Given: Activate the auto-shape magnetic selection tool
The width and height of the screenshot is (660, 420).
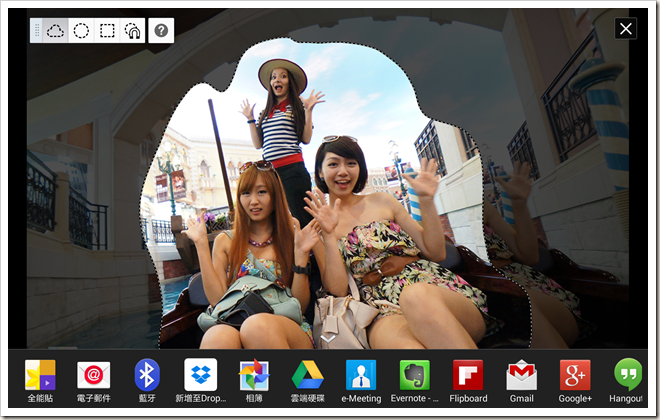Looking at the screenshot, I should [133, 31].
